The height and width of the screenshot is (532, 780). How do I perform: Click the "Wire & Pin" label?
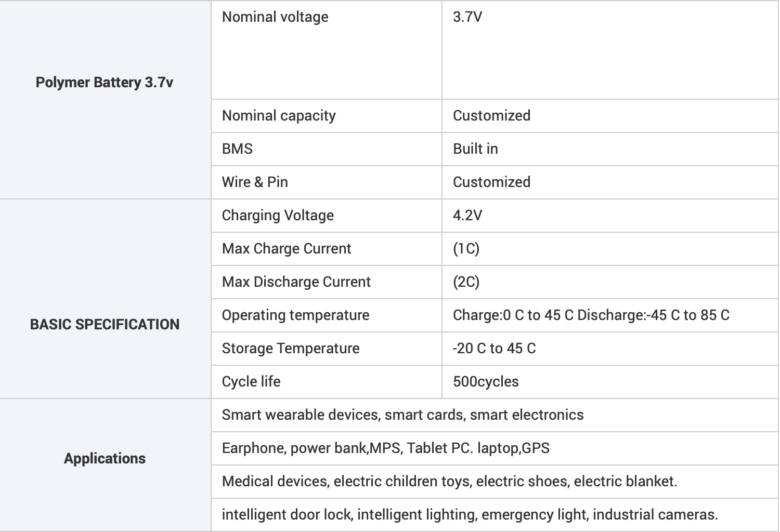(x=255, y=182)
